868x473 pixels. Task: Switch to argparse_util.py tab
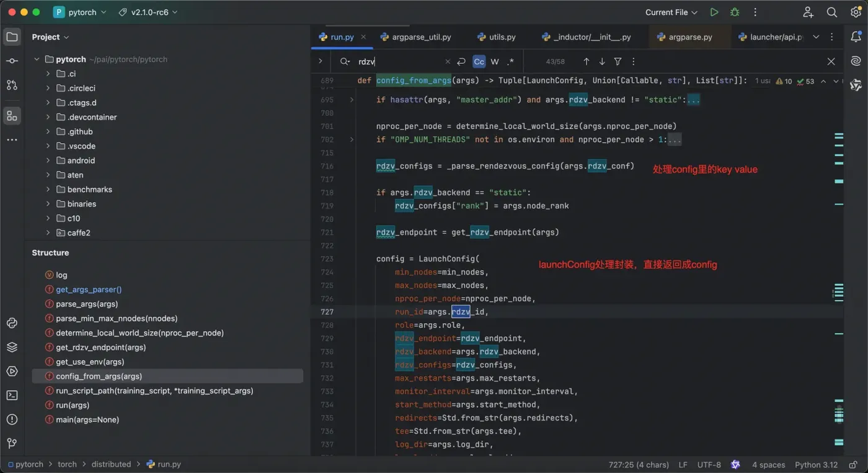point(415,37)
